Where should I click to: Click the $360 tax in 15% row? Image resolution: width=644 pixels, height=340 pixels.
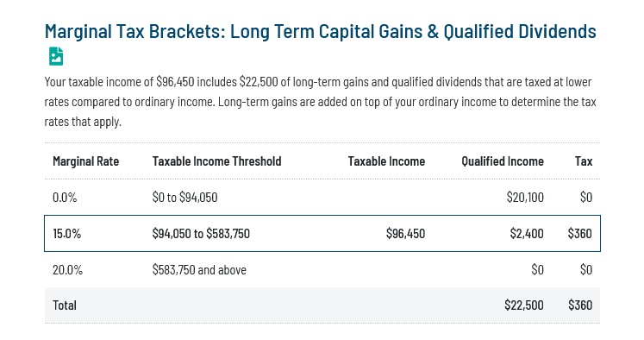(580, 234)
